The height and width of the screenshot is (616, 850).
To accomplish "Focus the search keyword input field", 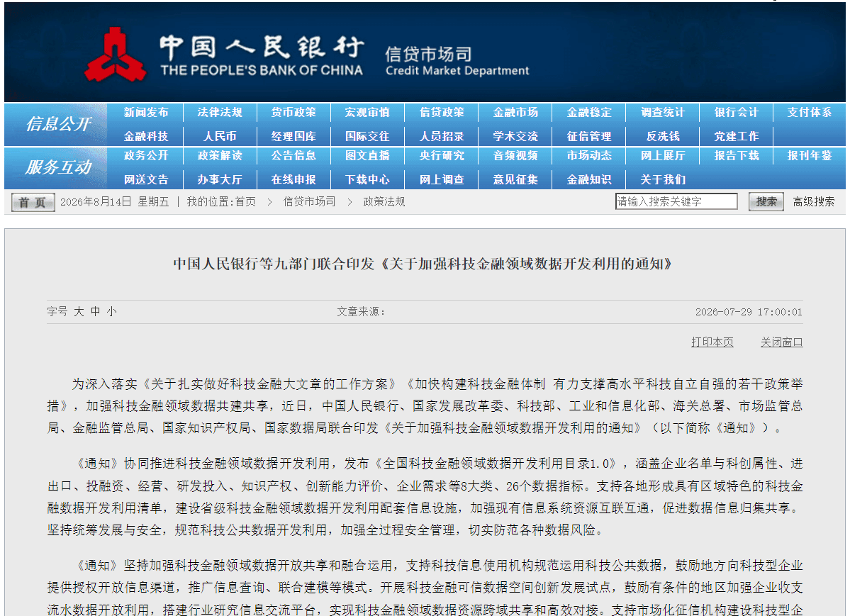I will pyautogui.click(x=676, y=201).
